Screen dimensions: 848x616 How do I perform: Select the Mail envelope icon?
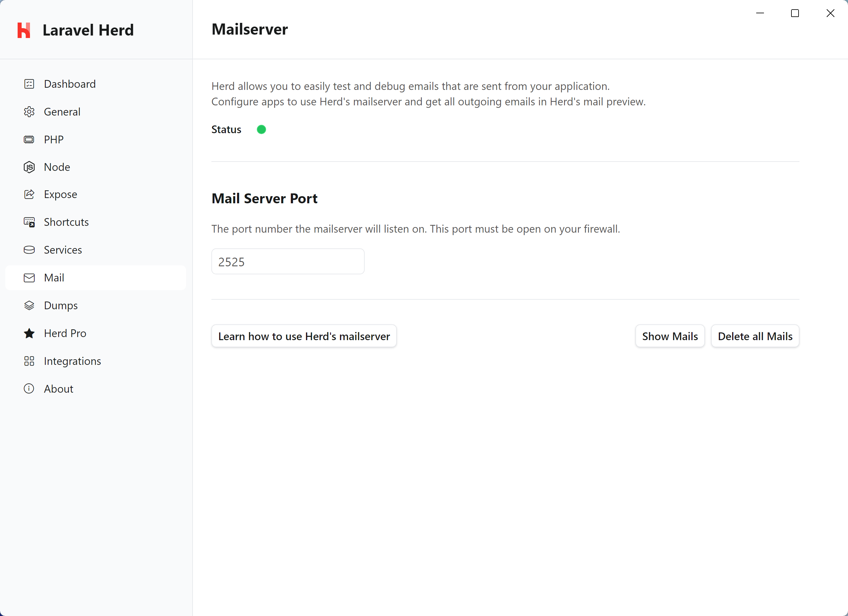(29, 277)
